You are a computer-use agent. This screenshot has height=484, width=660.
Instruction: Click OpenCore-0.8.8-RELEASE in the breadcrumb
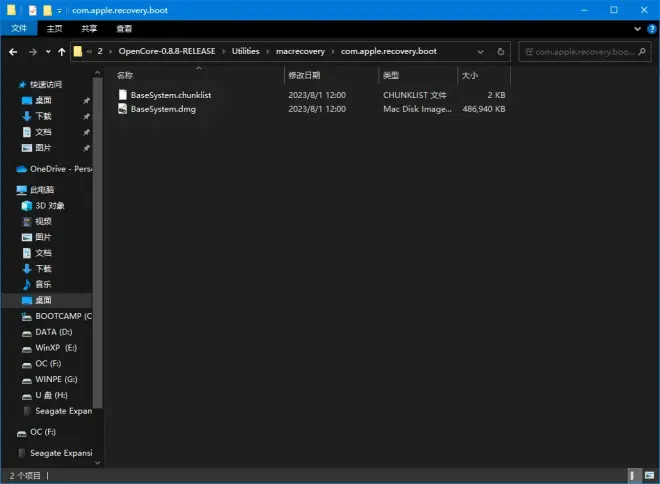[167, 51]
